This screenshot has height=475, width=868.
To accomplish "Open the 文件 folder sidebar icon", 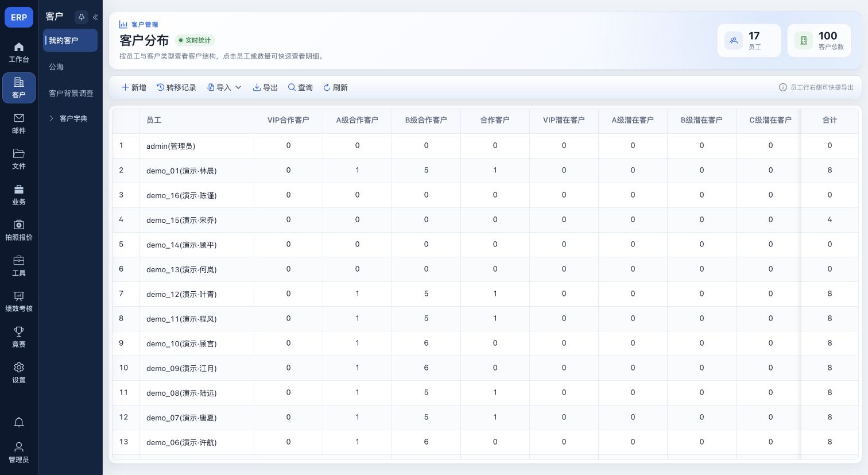I will coord(19,159).
